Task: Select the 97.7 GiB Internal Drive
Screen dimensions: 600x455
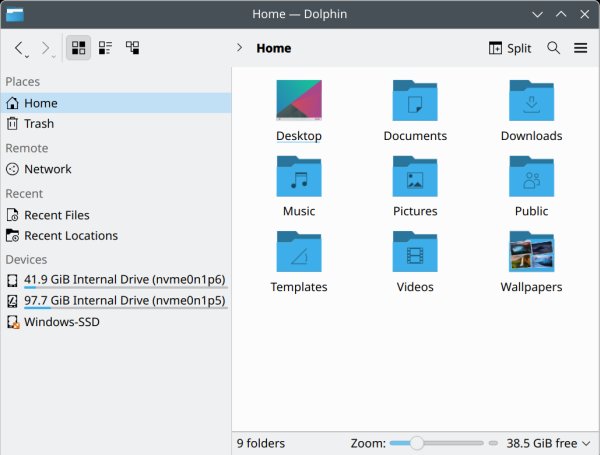Action: point(116,301)
